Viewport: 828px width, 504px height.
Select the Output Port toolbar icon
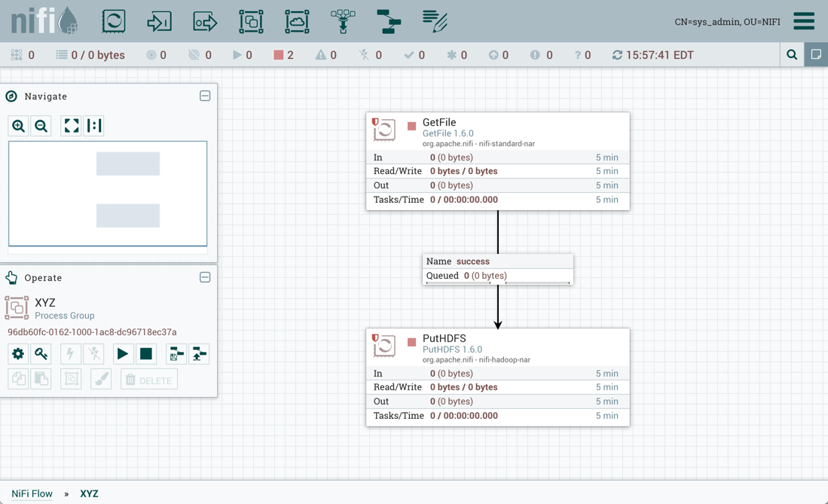click(x=205, y=21)
